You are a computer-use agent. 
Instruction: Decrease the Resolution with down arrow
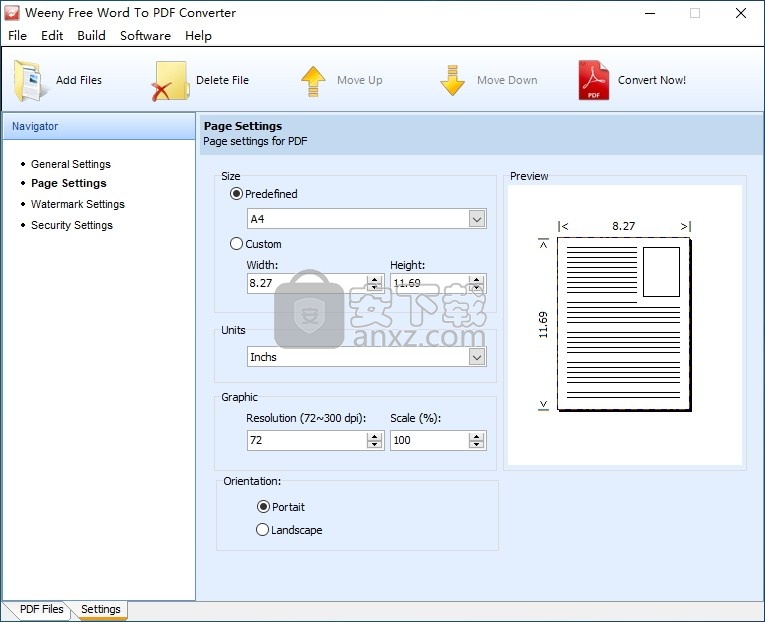click(x=374, y=444)
